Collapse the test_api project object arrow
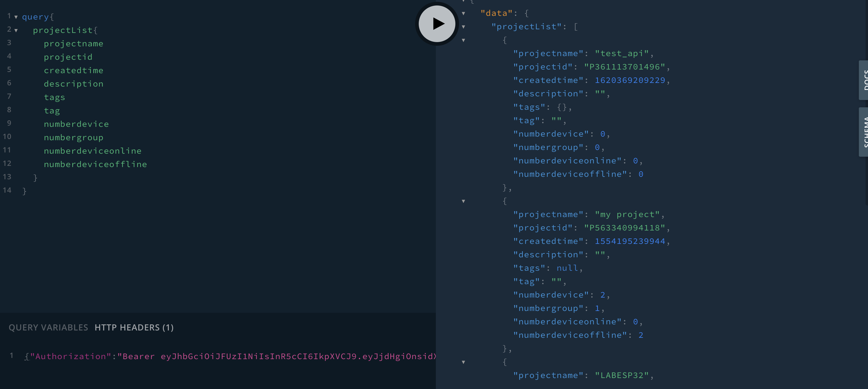This screenshot has height=389, width=868. tap(464, 40)
